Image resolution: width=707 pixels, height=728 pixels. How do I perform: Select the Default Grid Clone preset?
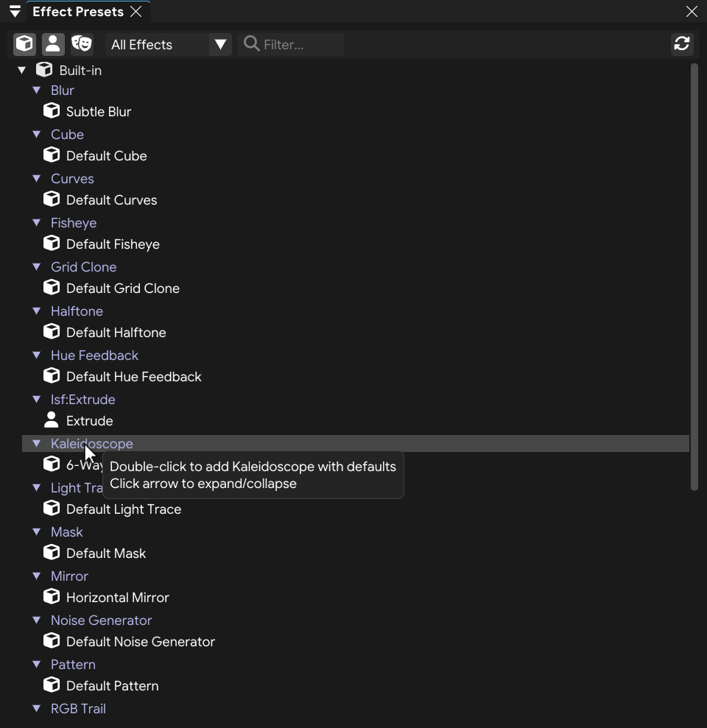click(x=123, y=289)
